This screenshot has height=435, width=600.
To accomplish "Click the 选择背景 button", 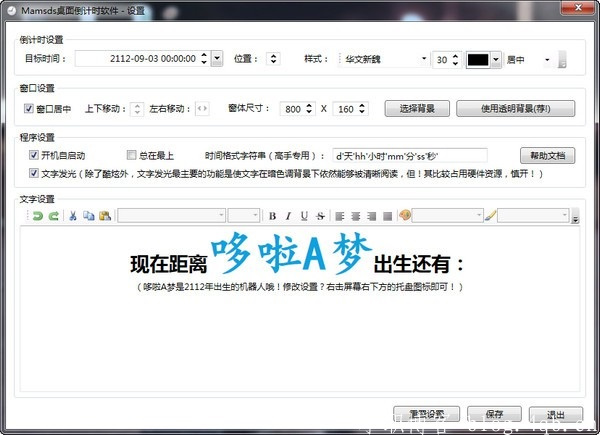I will tap(416, 108).
